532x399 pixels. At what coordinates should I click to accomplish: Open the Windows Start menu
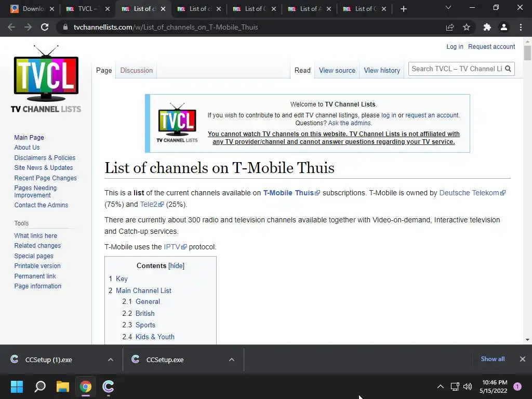tap(17, 386)
